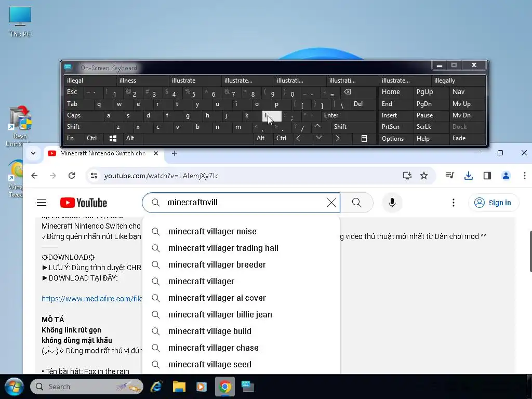Choose 'illness' text prediction
Image resolution: width=532 pixels, height=399 pixels.
(142, 81)
